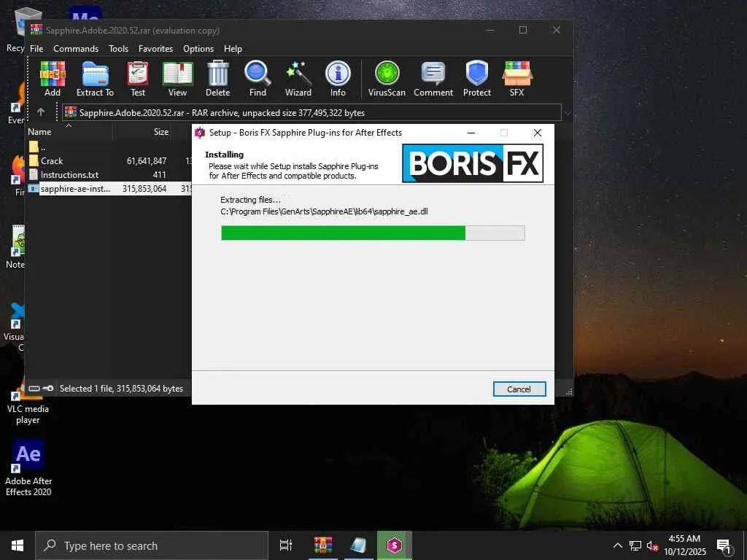Open the VLC media player desktop shortcut

point(28,402)
